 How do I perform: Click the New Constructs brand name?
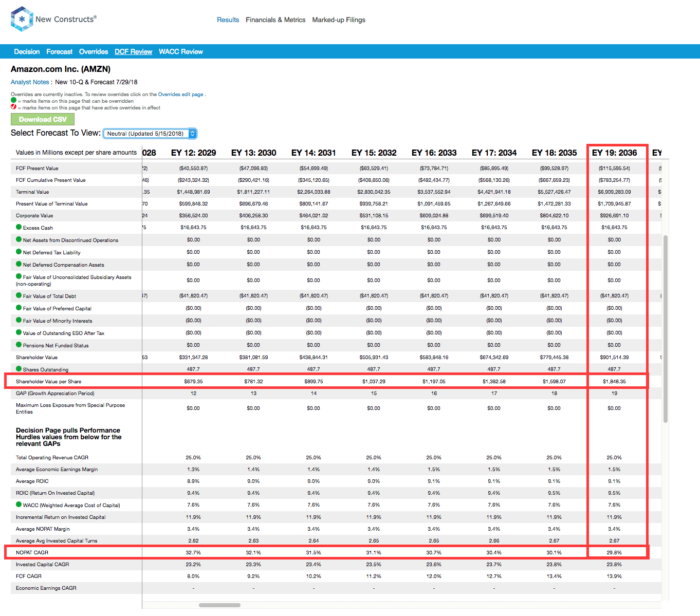point(65,19)
